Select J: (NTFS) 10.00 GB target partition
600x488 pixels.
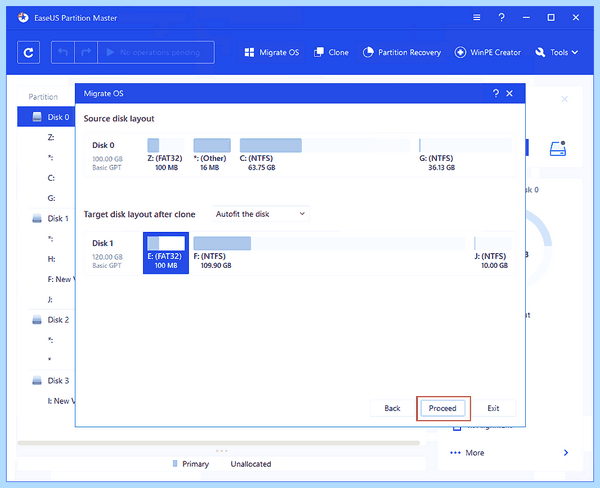[492, 253]
